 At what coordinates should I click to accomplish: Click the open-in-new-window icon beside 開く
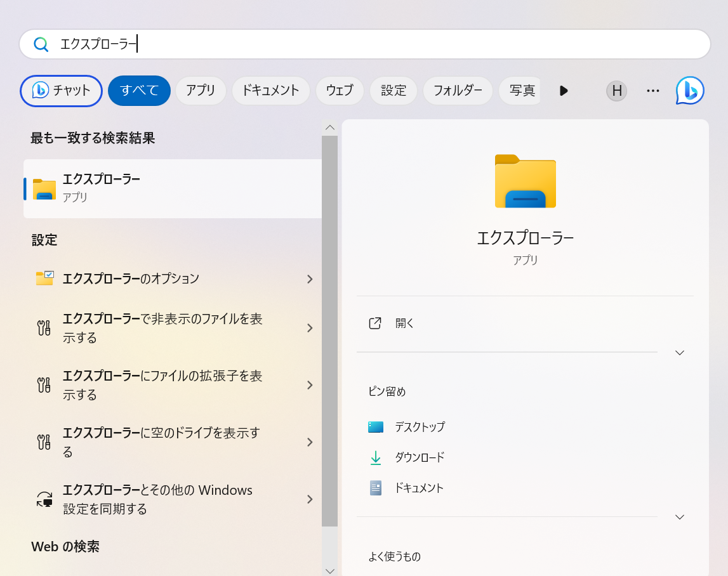pyautogui.click(x=375, y=323)
